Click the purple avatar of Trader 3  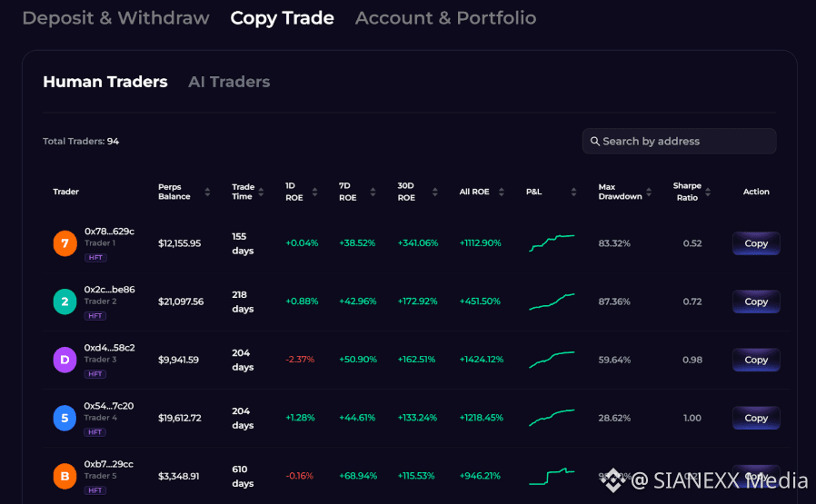coord(65,360)
